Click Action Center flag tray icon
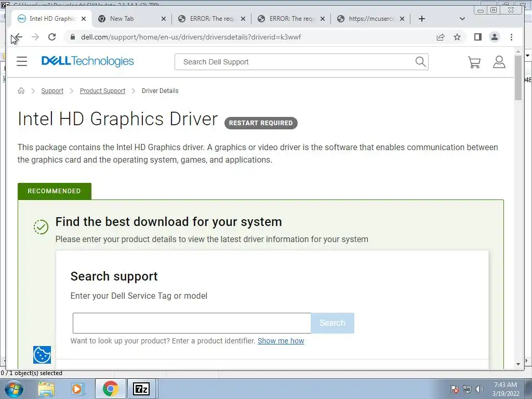The width and height of the screenshot is (532, 399). coord(454,389)
